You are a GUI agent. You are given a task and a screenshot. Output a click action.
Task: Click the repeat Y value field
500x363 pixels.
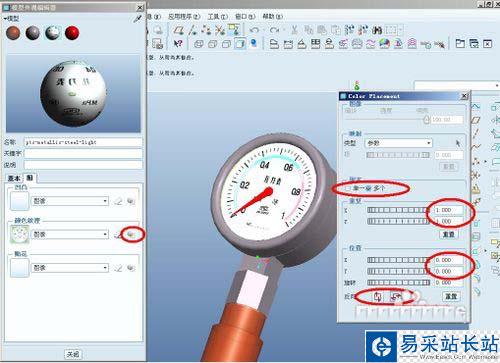449,221
